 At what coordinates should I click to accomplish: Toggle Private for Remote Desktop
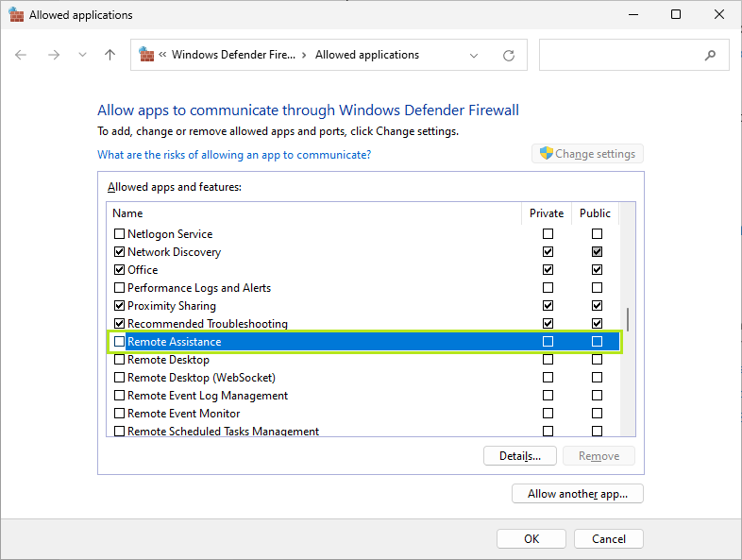click(548, 360)
